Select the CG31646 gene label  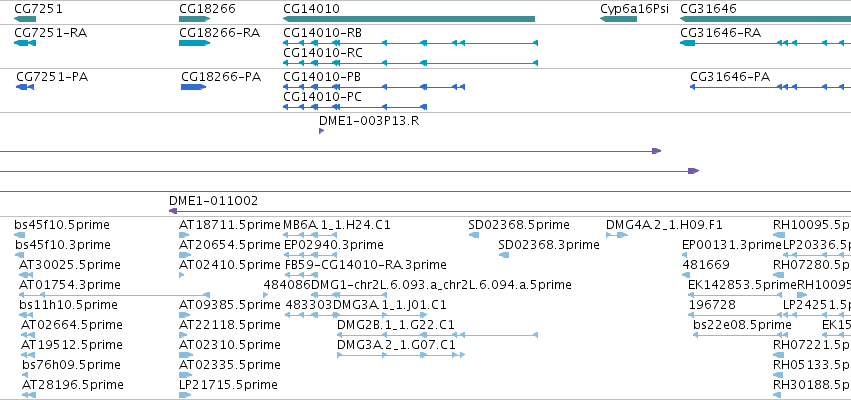coord(708,9)
